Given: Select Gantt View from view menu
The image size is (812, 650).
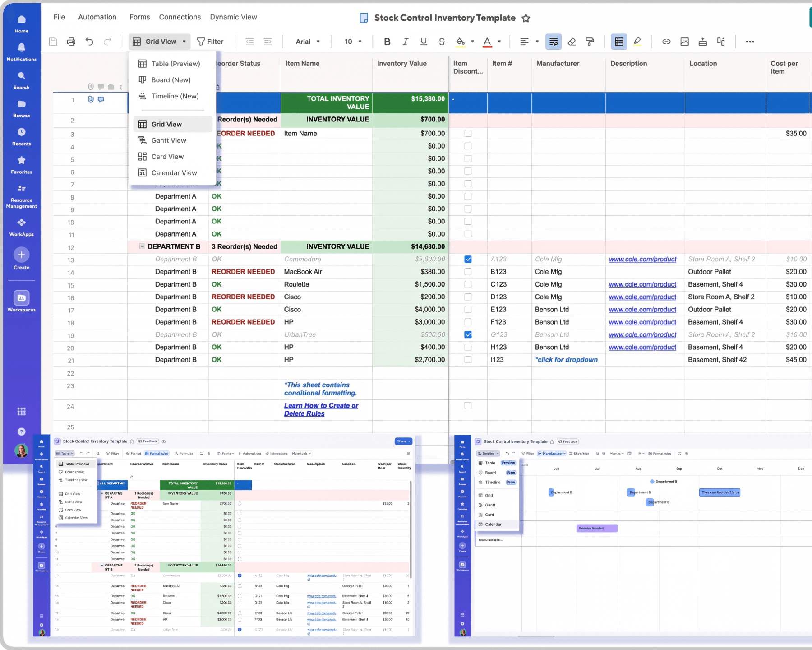Looking at the screenshot, I should click(x=169, y=140).
